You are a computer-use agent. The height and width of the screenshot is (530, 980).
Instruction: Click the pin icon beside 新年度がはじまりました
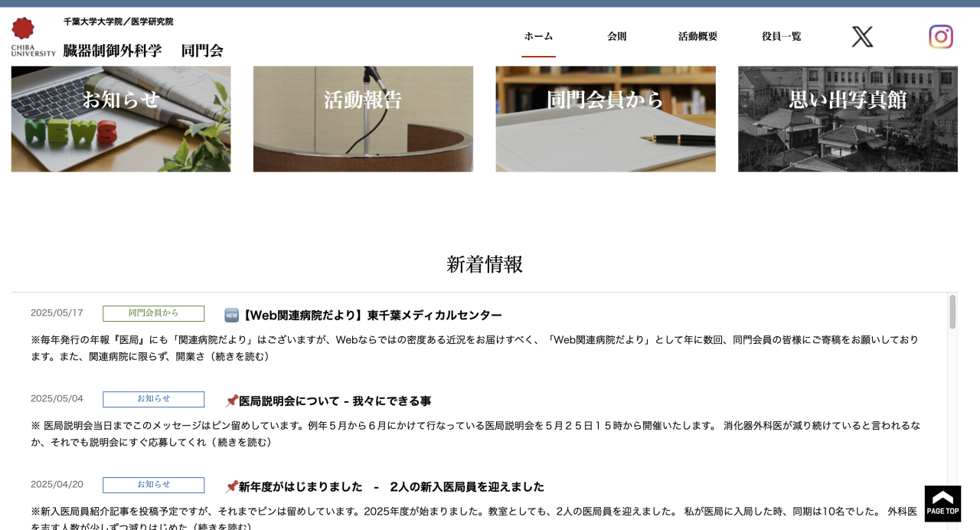(232, 486)
